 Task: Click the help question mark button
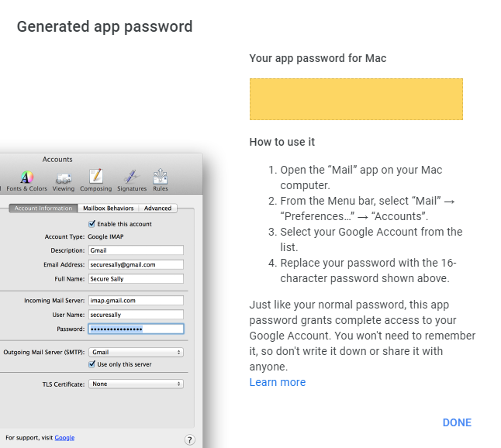189,439
